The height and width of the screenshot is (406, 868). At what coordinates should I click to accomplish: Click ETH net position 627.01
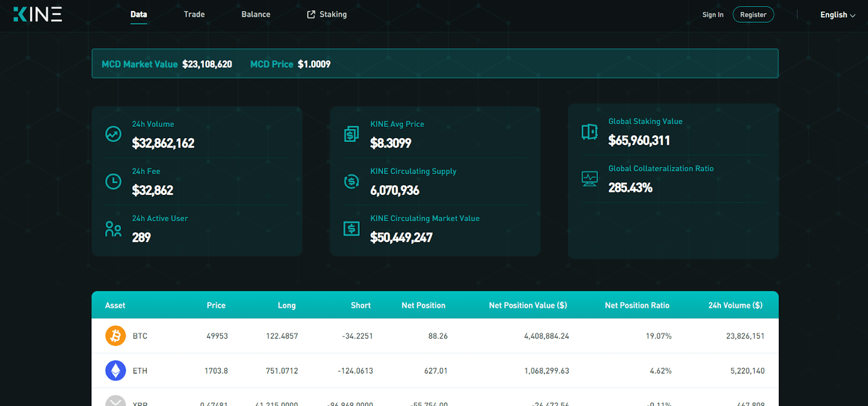[x=436, y=371]
